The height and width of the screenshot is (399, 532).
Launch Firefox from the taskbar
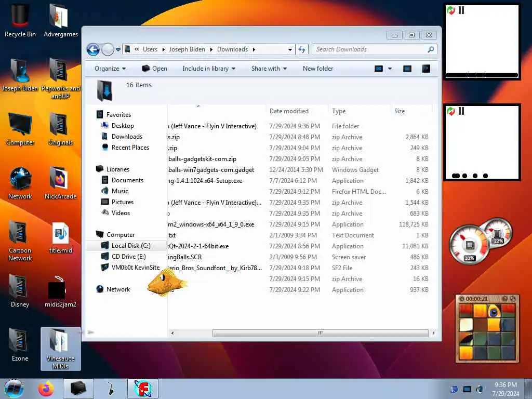click(x=46, y=389)
